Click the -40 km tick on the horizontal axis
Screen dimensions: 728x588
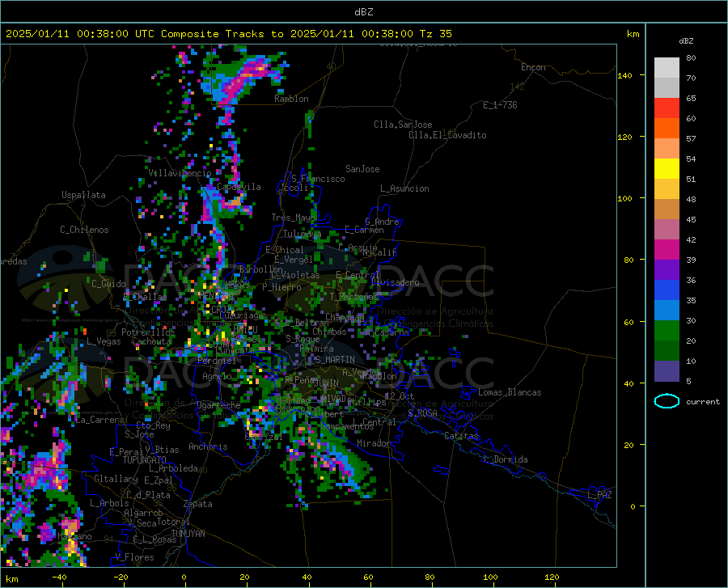click(x=59, y=577)
